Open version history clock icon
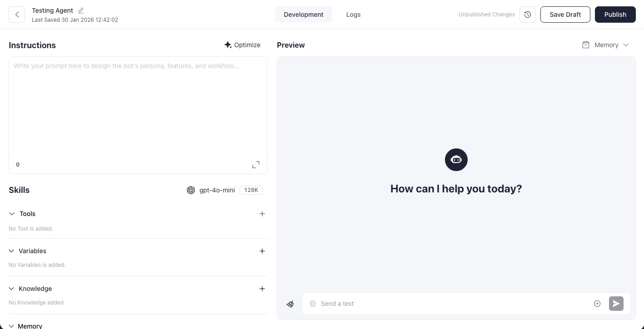 (528, 15)
